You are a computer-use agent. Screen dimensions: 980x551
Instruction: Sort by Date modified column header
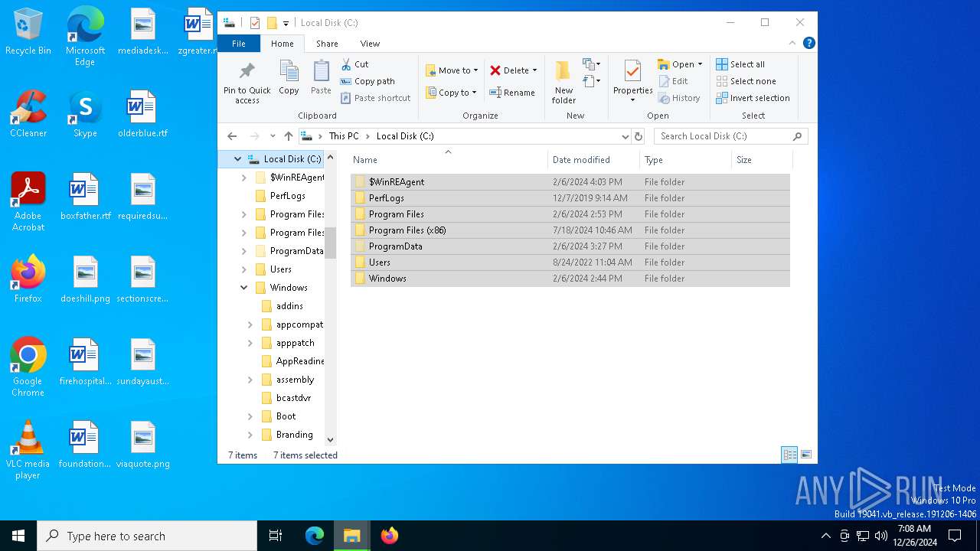coord(594,160)
